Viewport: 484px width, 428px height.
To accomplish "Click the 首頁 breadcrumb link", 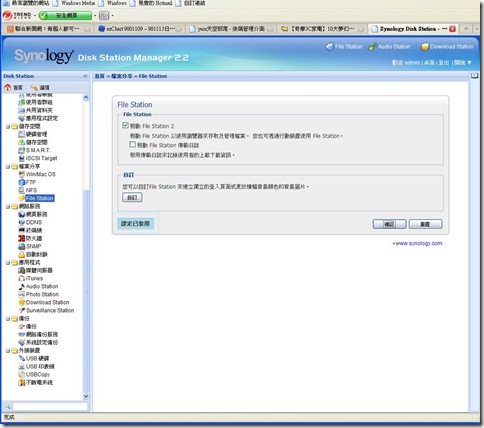I will pyautogui.click(x=99, y=76).
